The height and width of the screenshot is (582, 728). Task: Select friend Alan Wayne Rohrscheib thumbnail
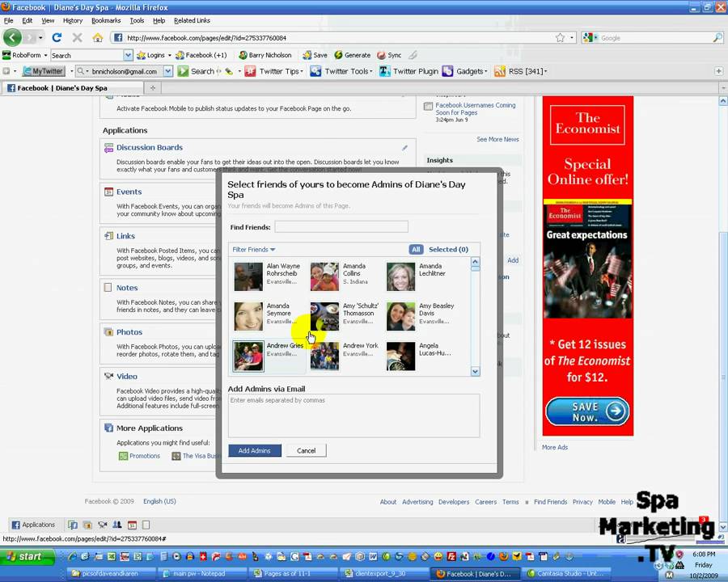pyautogui.click(x=248, y=276)
